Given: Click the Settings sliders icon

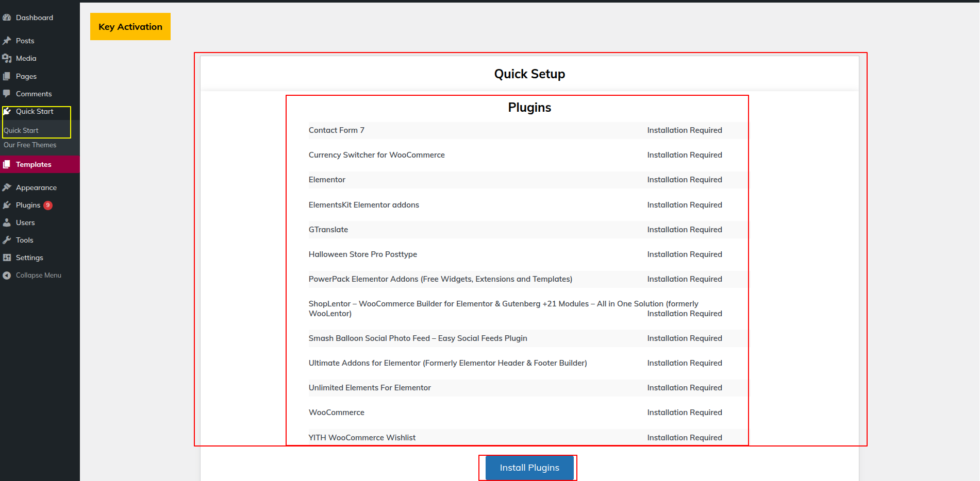Looking at the screenshot, I should point(7,257).
